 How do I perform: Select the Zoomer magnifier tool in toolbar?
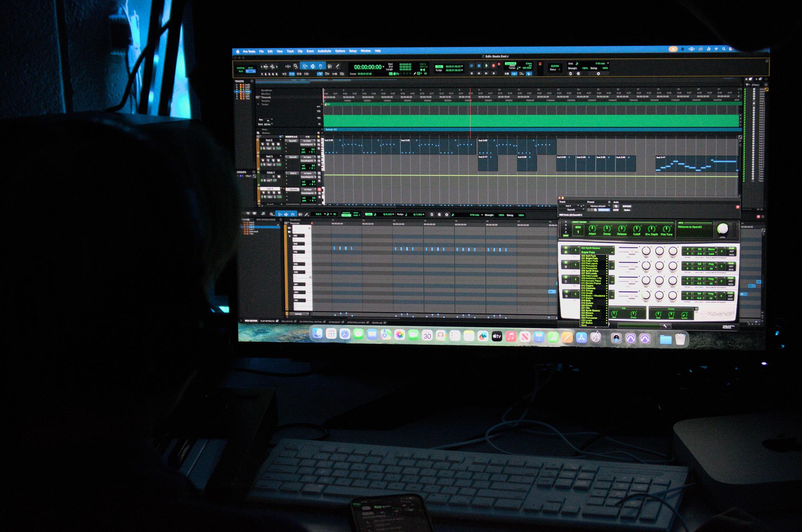pyautogui.click(x=295, y=66)
